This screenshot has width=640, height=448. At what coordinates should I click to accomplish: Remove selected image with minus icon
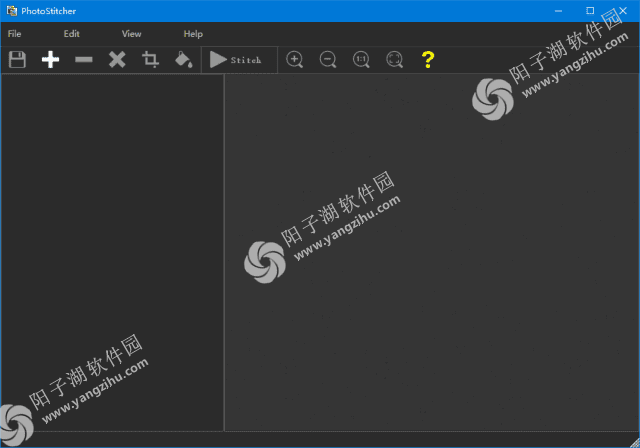pyautogui.click(x=84, y=60)
